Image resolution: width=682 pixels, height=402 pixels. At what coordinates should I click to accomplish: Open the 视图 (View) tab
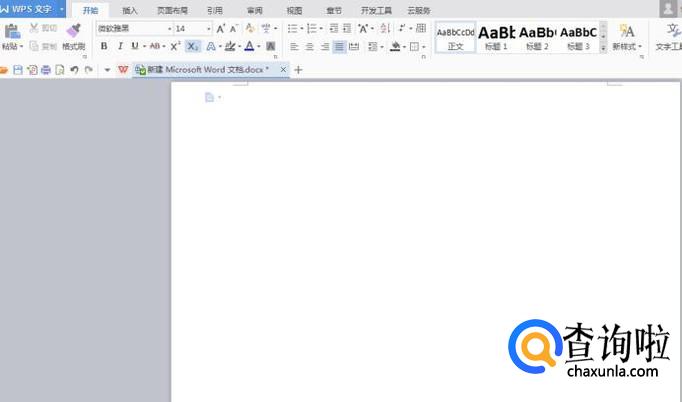point(294,10)
